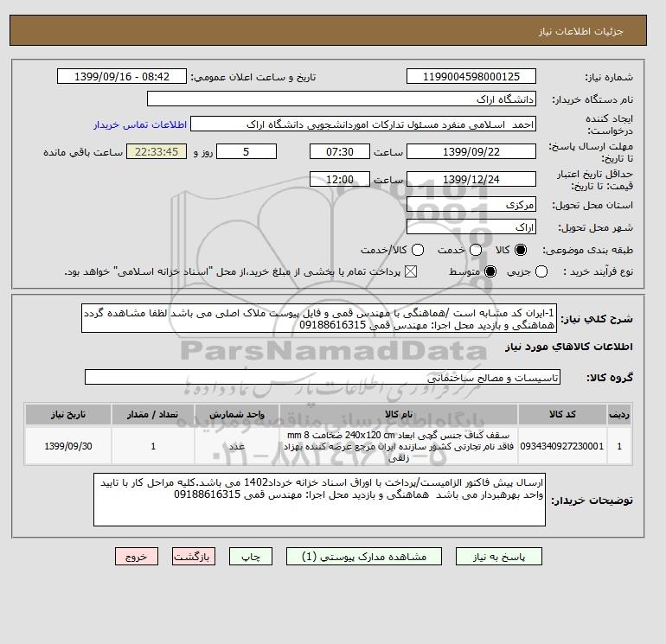This screenshot has width=666, height=644.
Task: Select the متوسط purchase type radio
Action: 490,271
